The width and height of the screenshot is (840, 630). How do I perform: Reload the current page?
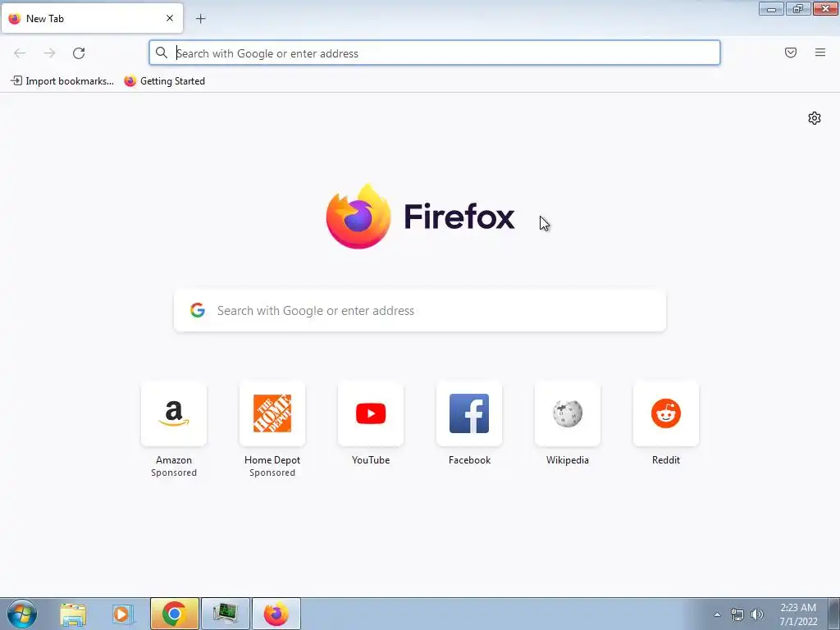point(79,53)
